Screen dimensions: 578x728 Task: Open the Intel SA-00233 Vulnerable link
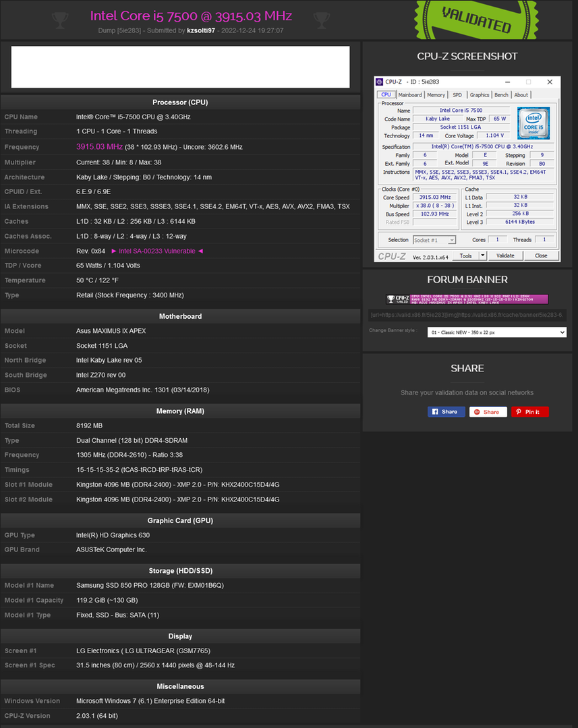tap(157, 251)
